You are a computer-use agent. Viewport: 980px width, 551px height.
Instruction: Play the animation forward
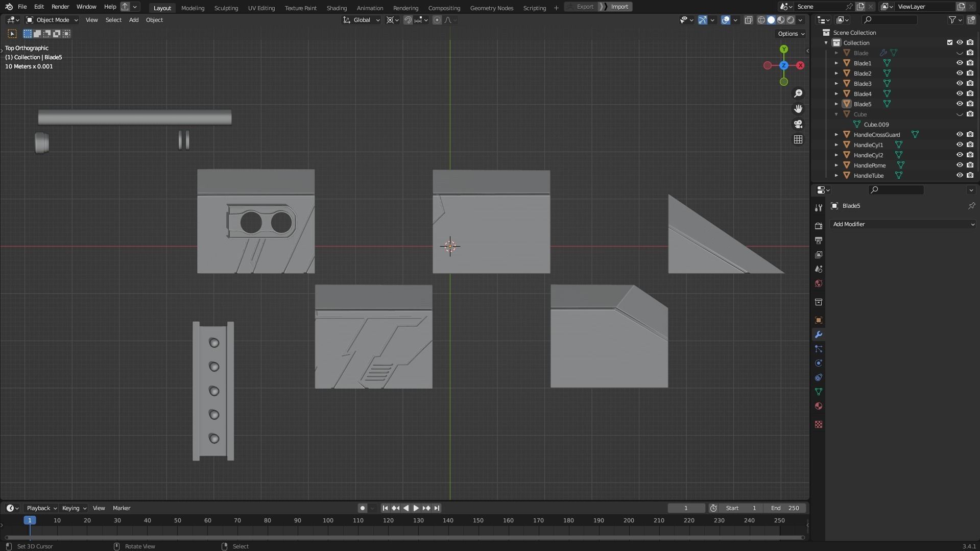[416, 508]
